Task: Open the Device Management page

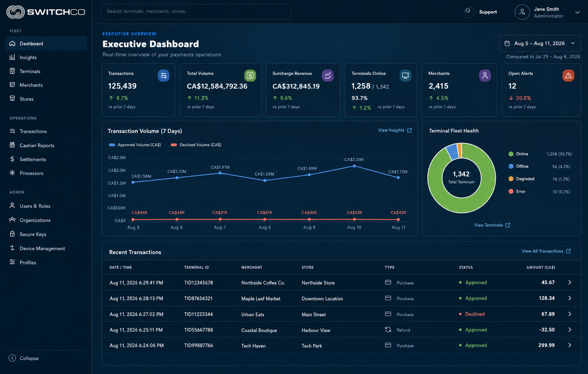Action: [x=46, y=248]
